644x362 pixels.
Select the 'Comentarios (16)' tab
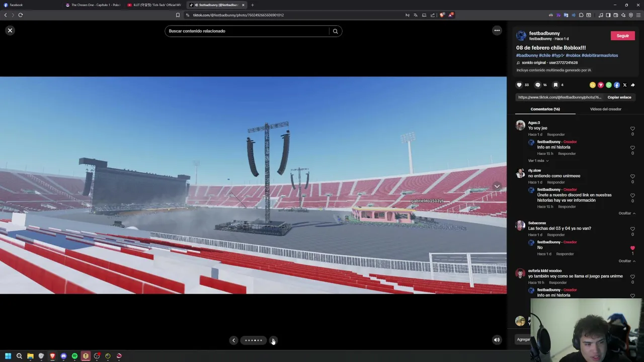(545, 109)
